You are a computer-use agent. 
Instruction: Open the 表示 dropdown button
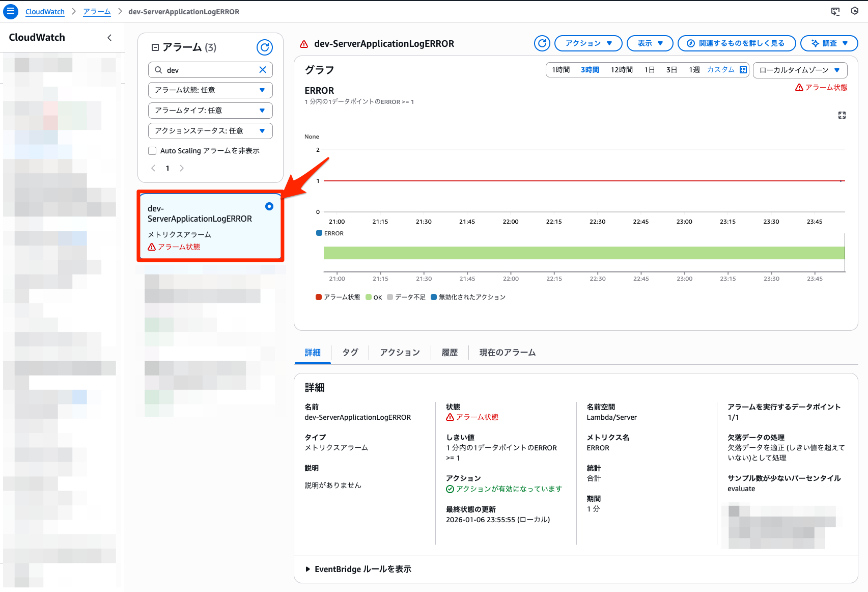tap(650, 43)
